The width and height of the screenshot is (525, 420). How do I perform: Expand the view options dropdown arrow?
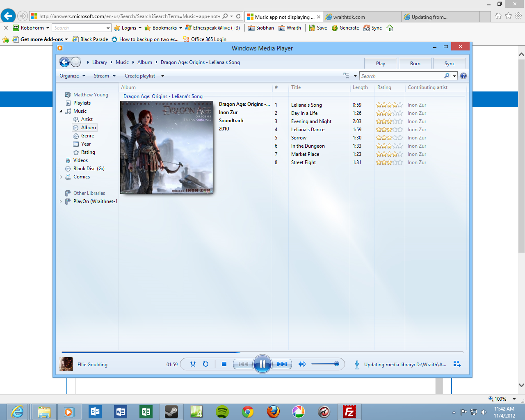point(355,76)
